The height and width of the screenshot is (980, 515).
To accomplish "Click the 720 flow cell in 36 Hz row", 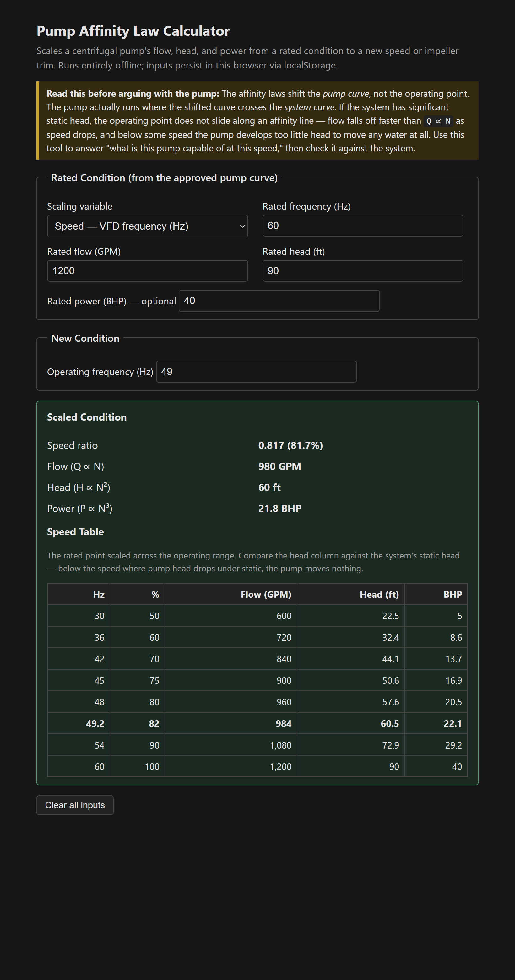I will pyautogui.click(x=231, y=637).
